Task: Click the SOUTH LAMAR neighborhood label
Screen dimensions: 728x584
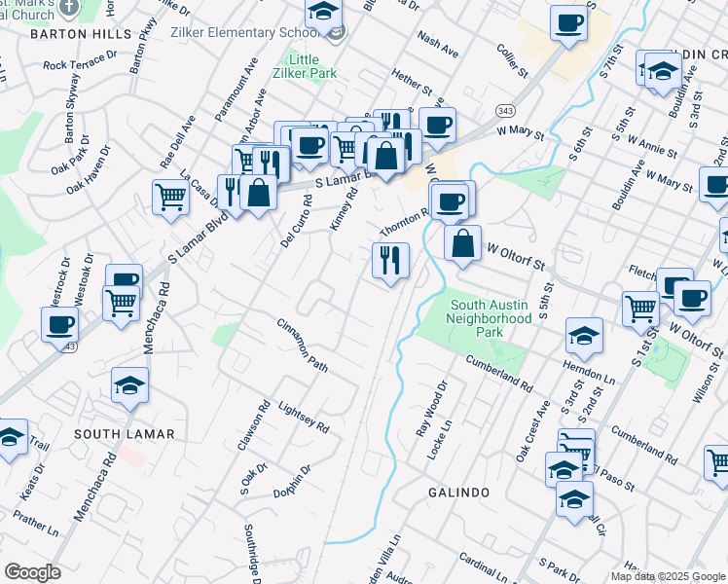Action: (x=125, y=434)
